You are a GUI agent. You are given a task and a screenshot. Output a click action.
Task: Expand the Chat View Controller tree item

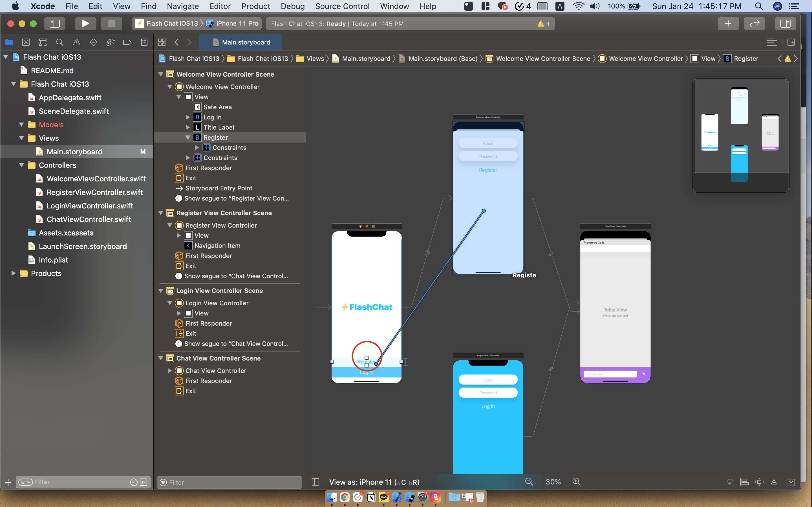tap(170, 370)
